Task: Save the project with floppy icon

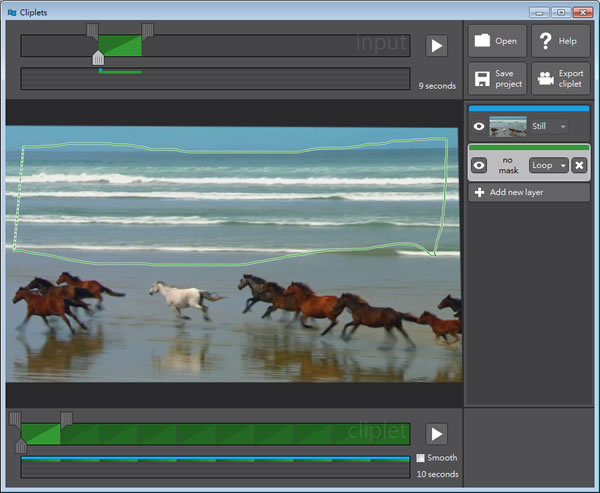Action: (497, 79)
